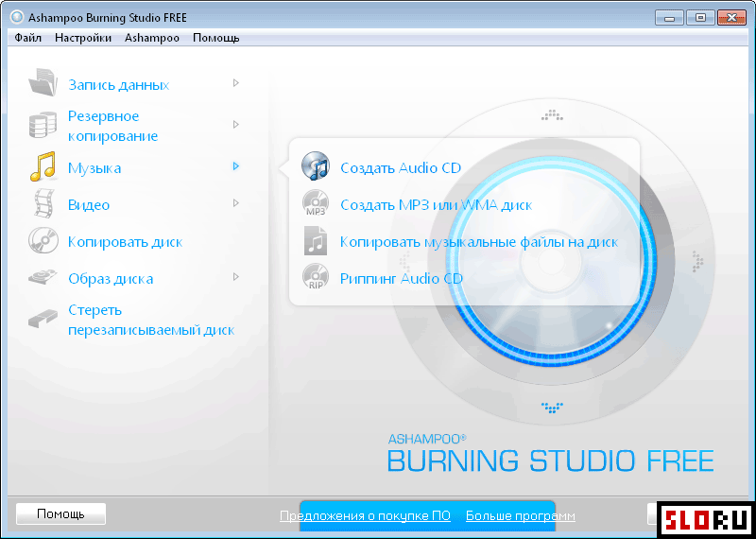Expand the Запись данных submenu arrow
Image resolution: width=756 pixels, height=539 pixels.
[x=235, y=83]
